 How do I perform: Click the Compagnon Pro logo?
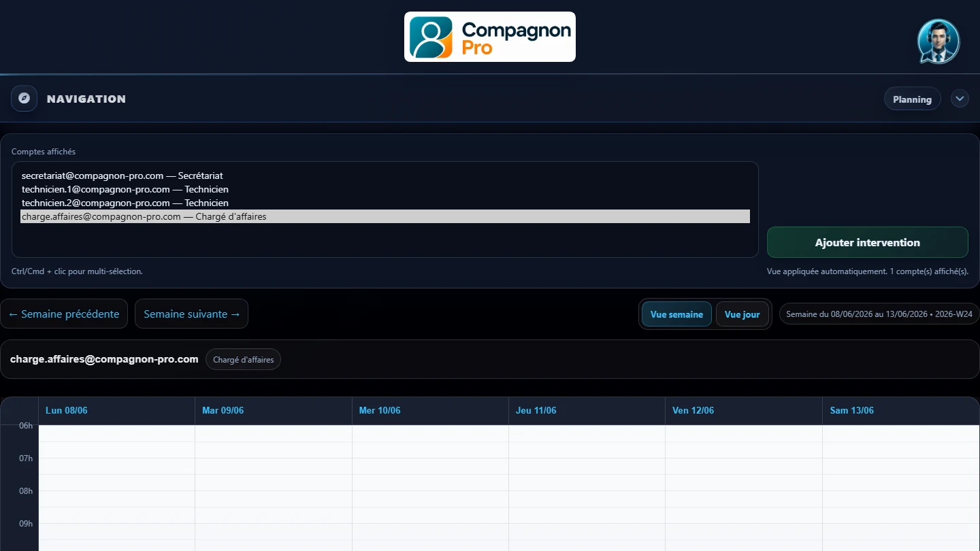(490, 37)
